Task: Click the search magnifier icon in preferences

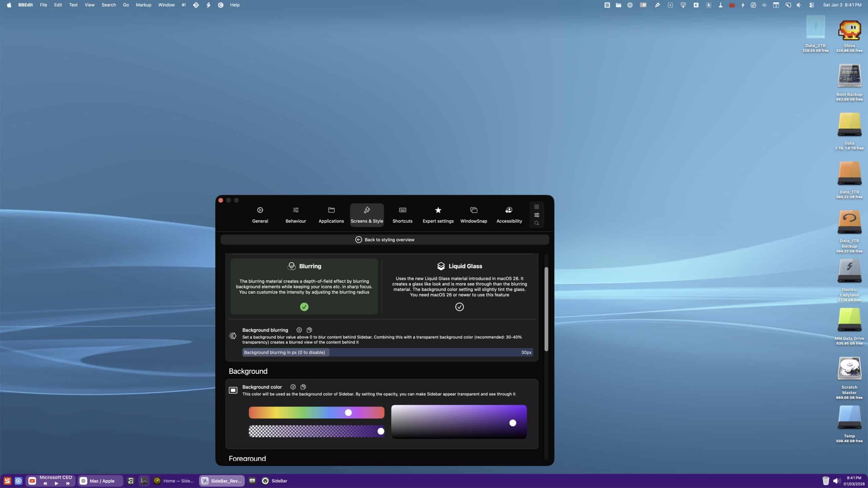Action: pos(536,223)
